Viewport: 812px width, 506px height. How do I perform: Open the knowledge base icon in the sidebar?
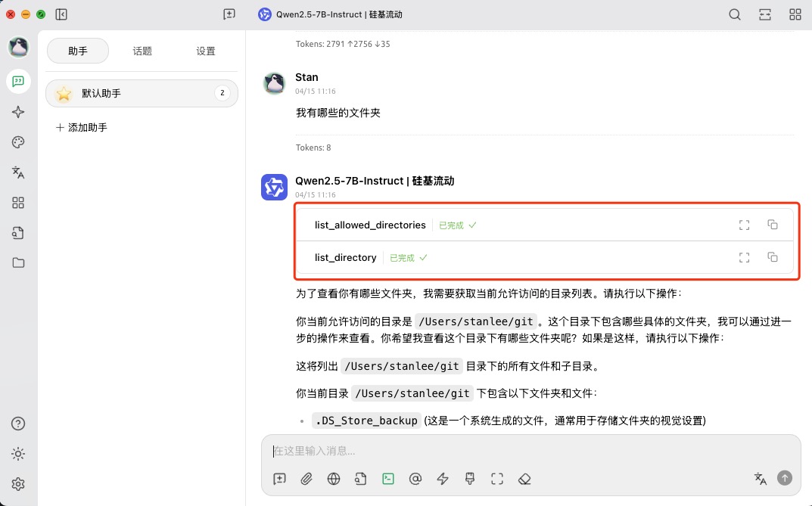[x=18, y=233]
